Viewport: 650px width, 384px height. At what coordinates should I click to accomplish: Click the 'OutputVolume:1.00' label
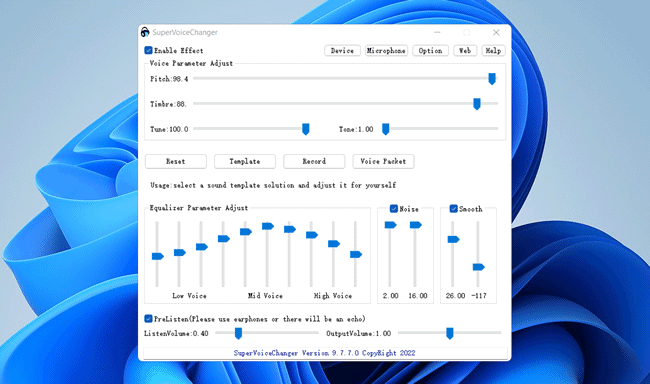(359, 333)
